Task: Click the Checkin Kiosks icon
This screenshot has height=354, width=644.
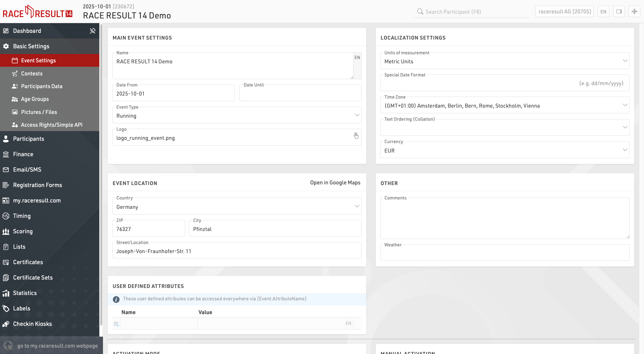Action: 6,324
